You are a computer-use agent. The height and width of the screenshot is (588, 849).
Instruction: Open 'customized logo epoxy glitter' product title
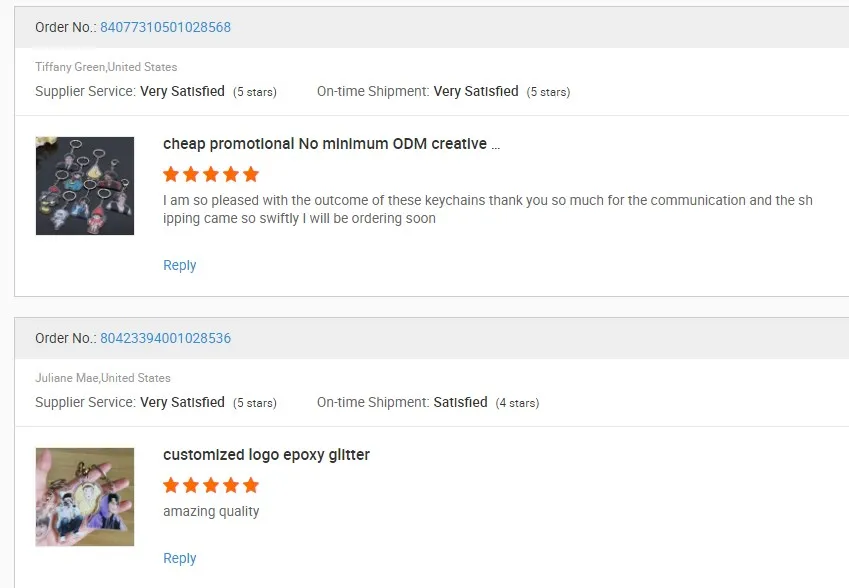tap(266, 455)
